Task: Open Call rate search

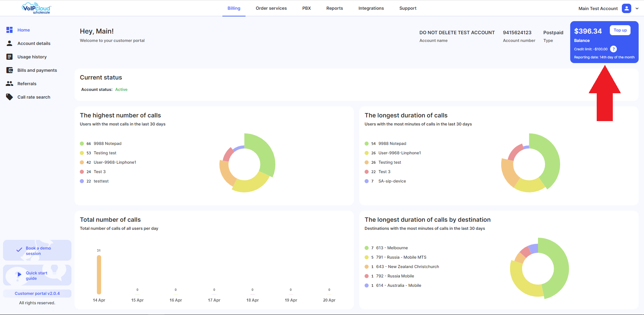Action: (34, 97)
